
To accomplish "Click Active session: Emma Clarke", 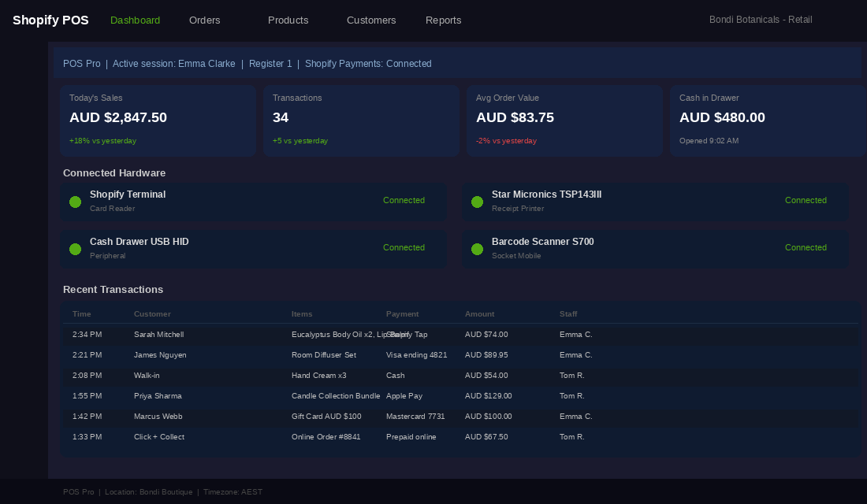I will coord(173,64).
